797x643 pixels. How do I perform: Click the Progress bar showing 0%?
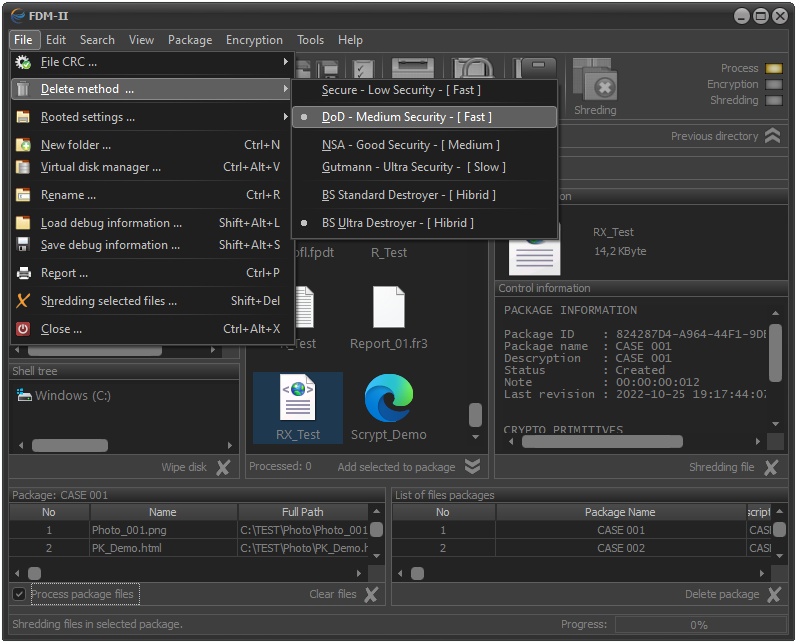coord(699,625)
